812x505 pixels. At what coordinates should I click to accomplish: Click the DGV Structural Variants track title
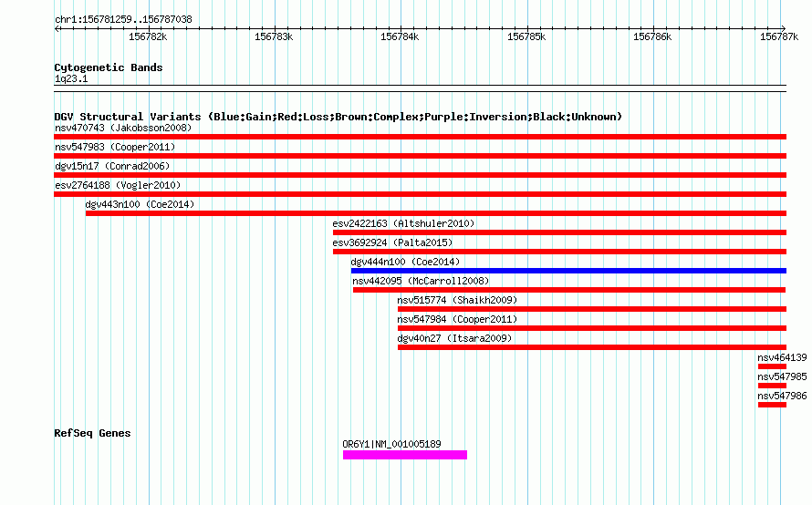tap(338, 117)
